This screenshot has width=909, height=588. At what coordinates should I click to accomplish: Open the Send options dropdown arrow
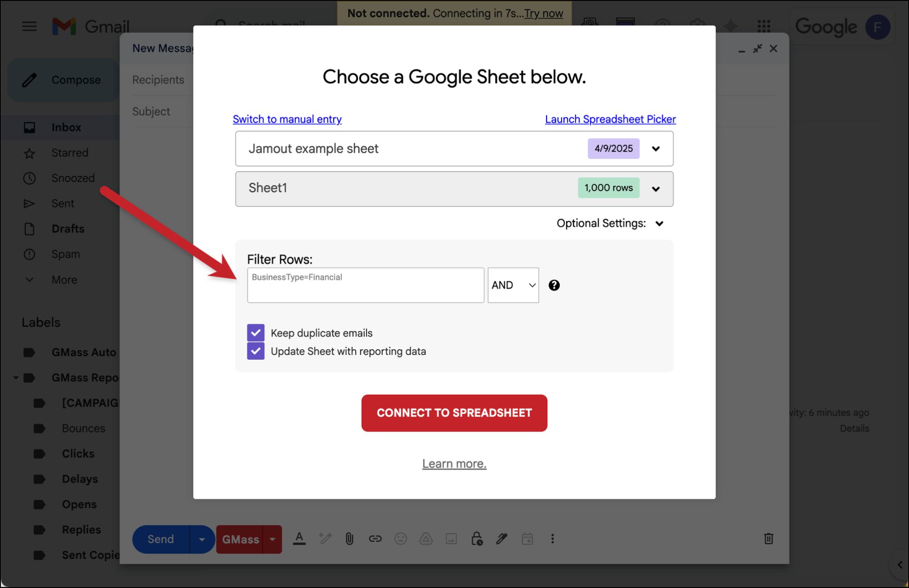click(x=202, y=539)
